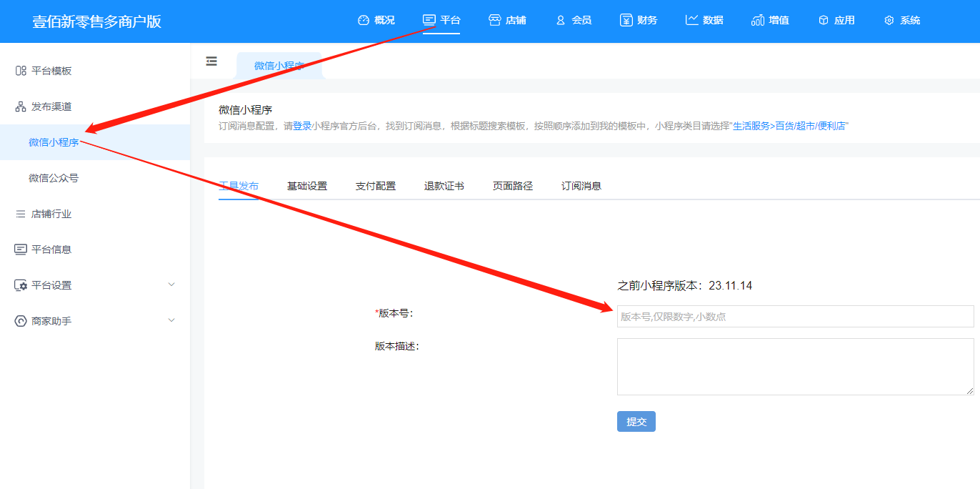This screenshot has width=980, height=489.
Task: Click the 壹佰新零售多商户版 title
Action: 97,21
